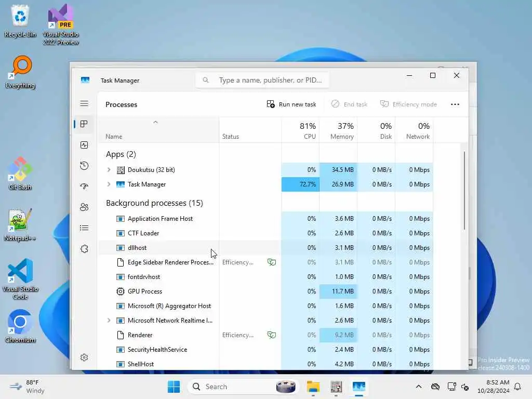The image size is (532, 399).
Task: Select the Git Bash desktop shortcut
Action: coord(20,174)
